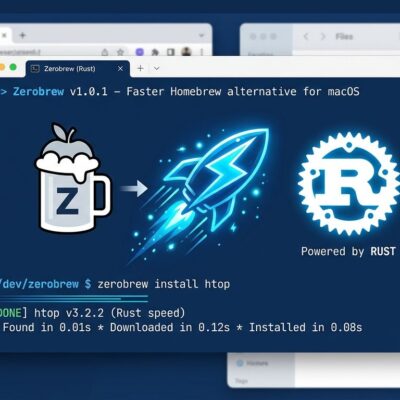Viewport: 400px width, 400px height.
Task: Go forward in the Files window
Action: [322, 36]
